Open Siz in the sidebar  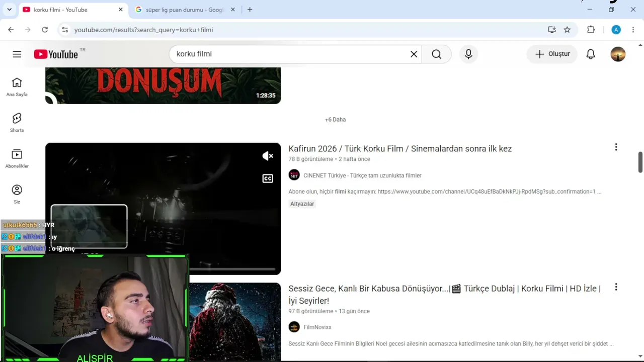[x=17, y=194]
